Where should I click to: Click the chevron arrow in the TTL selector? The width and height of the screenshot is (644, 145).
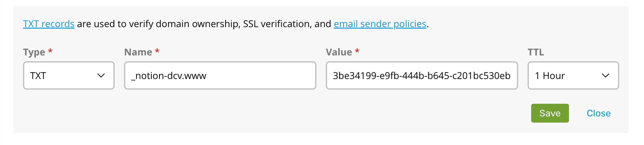605,76
